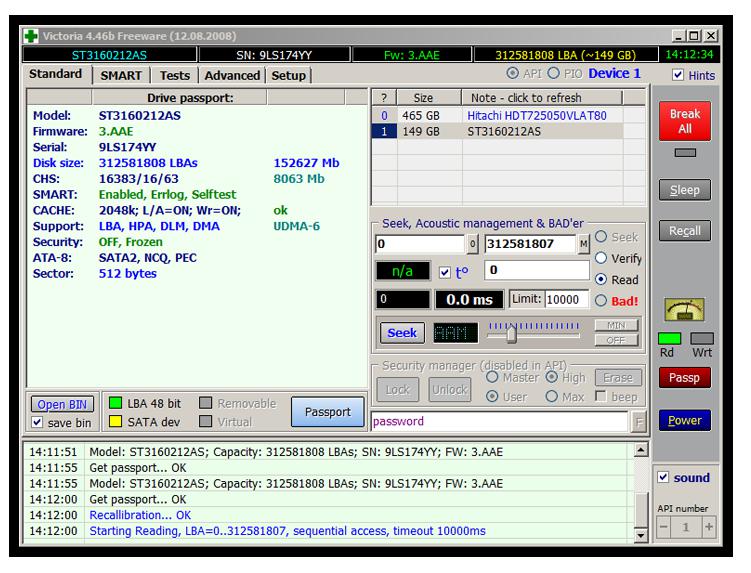Select the API radio button

coord(512,73)
